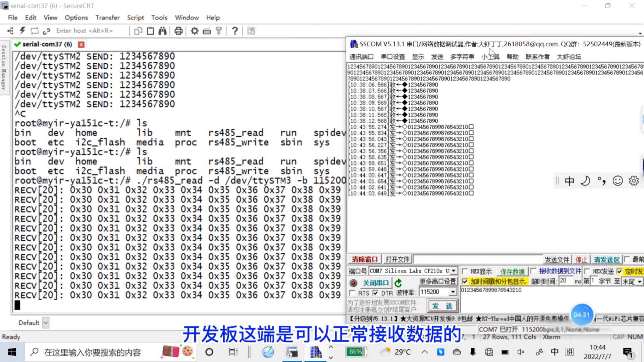Expand the Default session dropdown arrow
Viewport: 644px width, 362px height.
coord(46,323)
